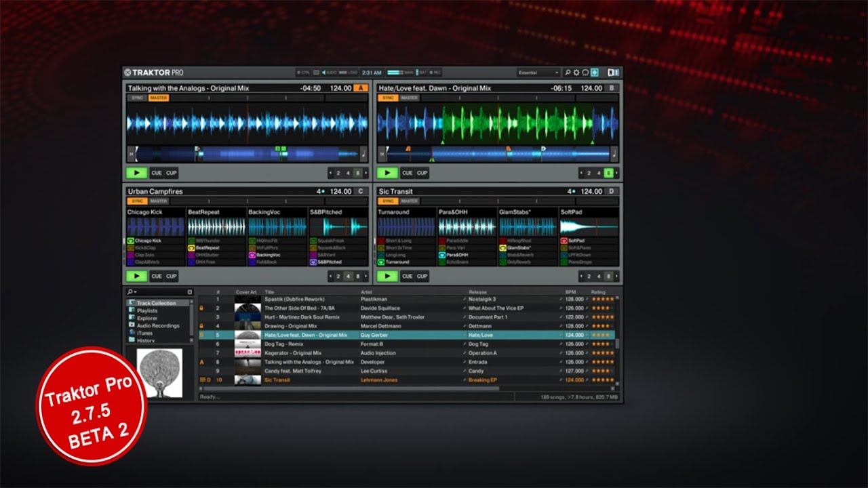Trigger the BeatRepeat sample cell icon

(x=191, y=248)
